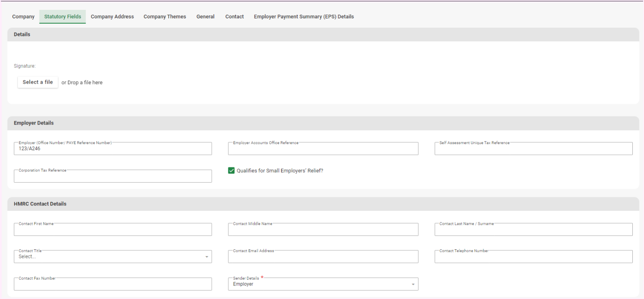The height and width of the screenshot is (299, 644).
Task: Open the Sender Details dropdown
Action: pyautogui.click(x=323, y=284)
